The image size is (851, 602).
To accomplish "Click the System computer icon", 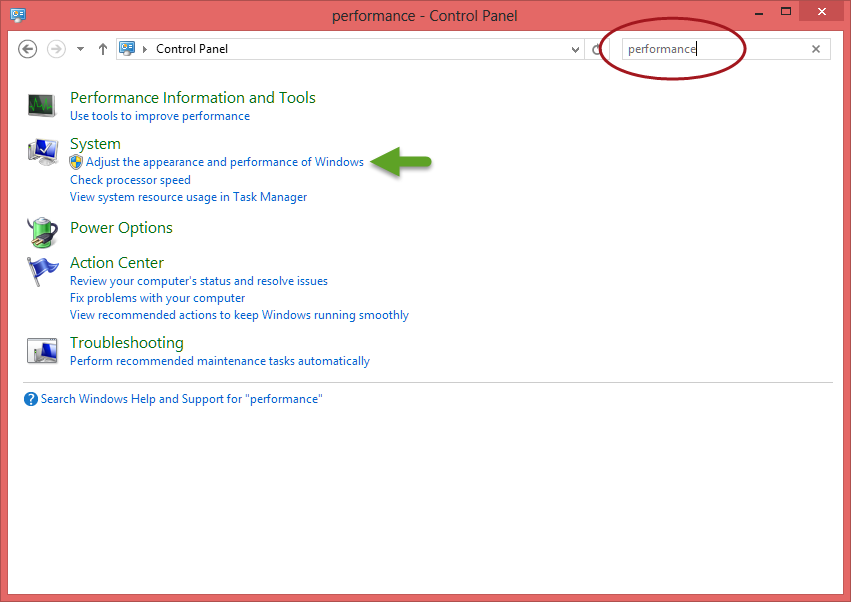I will tap(42, 152).
